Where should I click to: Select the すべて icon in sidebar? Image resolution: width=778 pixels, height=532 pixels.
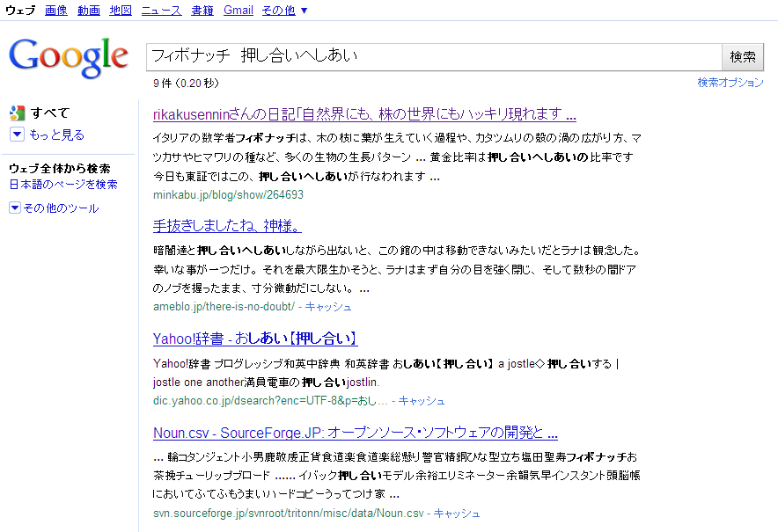pyautogui.click(x=17, y=113)
